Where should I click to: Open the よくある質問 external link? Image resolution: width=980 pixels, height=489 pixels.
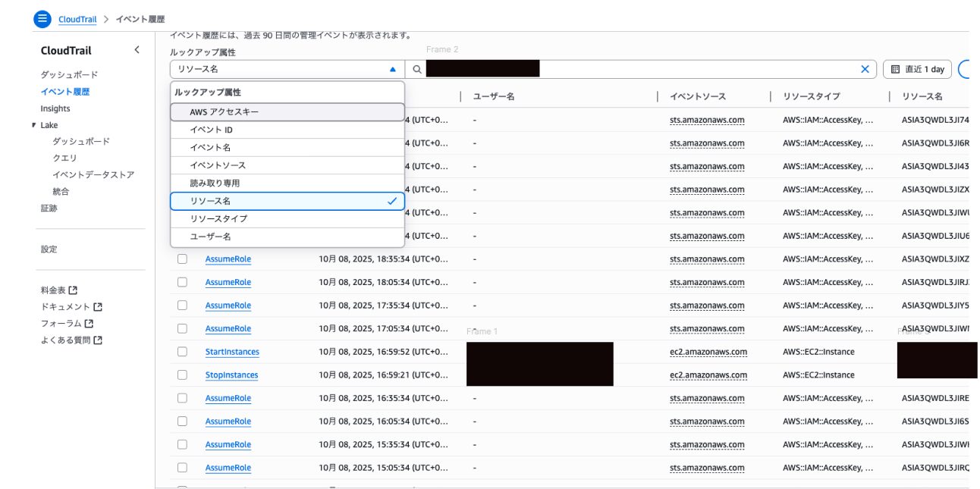pyautogui.click(x=71, y=340)
